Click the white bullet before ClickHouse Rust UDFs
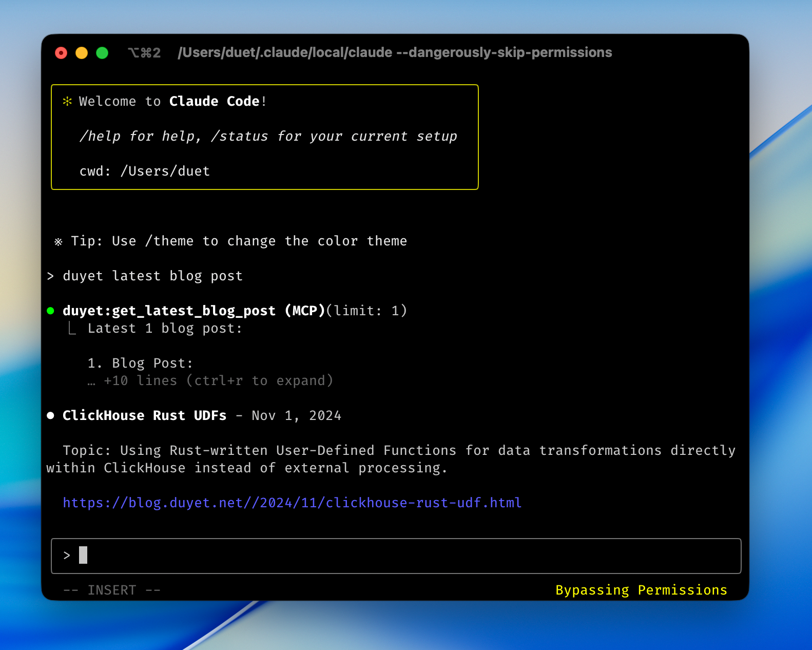 click(50, 415)
